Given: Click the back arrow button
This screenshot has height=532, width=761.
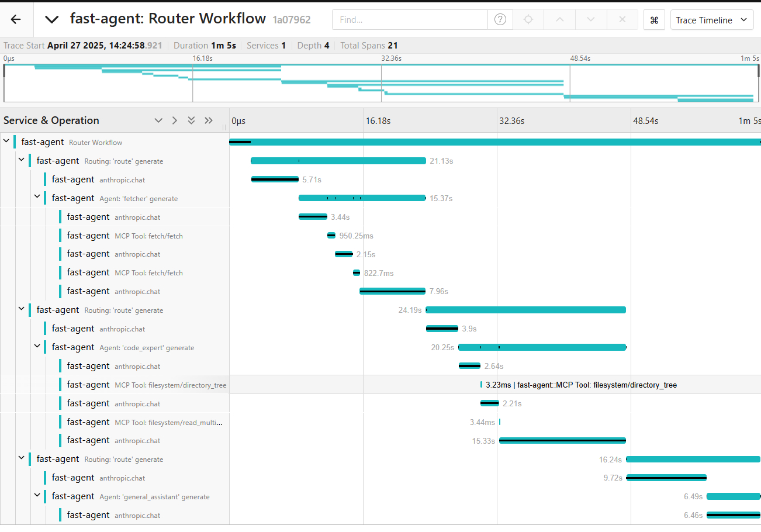Looking at the screenshot, I should pos(16,19).
